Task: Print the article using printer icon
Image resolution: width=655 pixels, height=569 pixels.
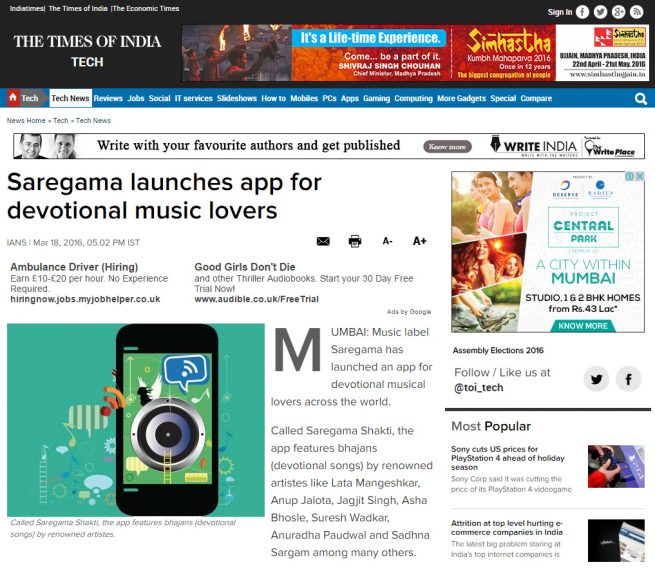Action: click(x=354, y=241)
